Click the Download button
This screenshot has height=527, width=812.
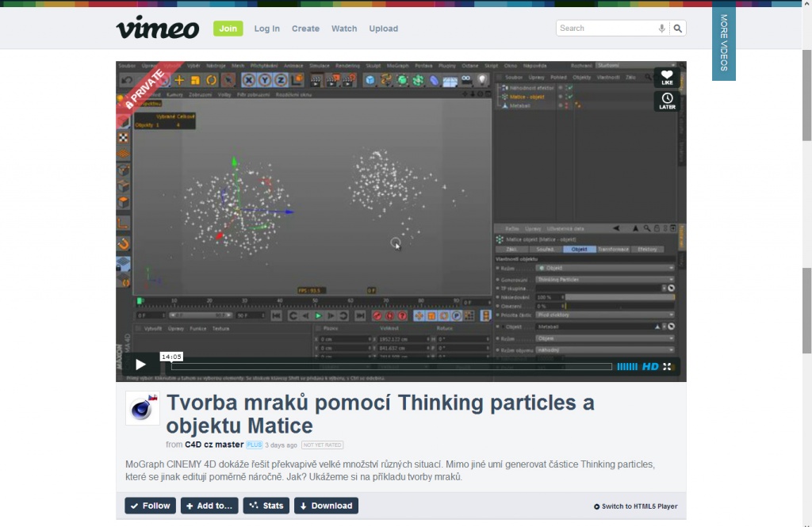pyautogui.click(x=326, y=506)
